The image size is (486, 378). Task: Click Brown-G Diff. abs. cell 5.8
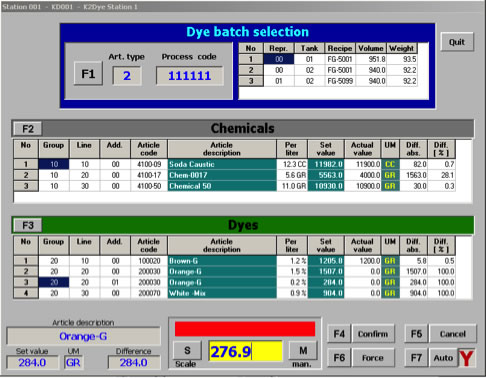tap(413, 261)
